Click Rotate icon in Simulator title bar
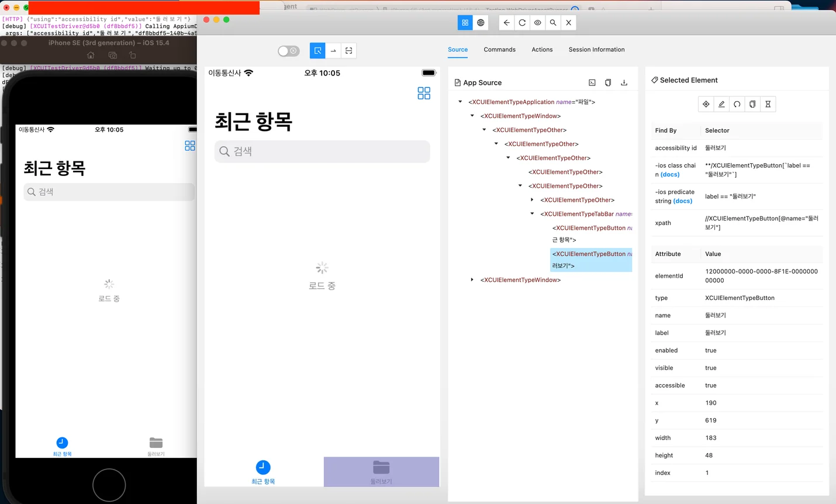836x504 pixels. tap(133, 55)
